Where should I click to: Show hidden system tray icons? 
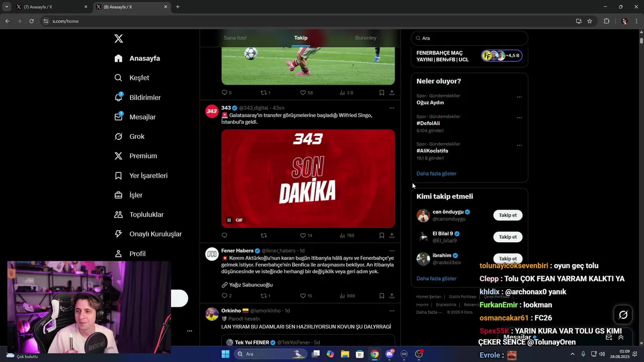pos(572,354)
